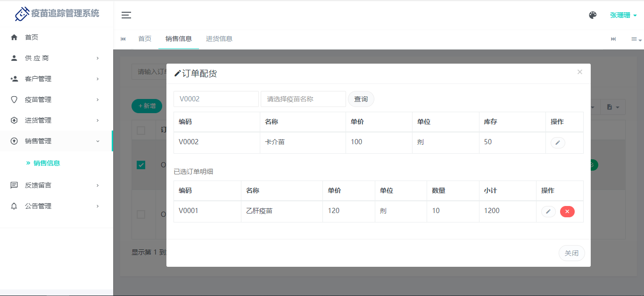Click the 关闭 button in dialog
Image resolution: width=644 pixels, height=296 pixels.
572,253
